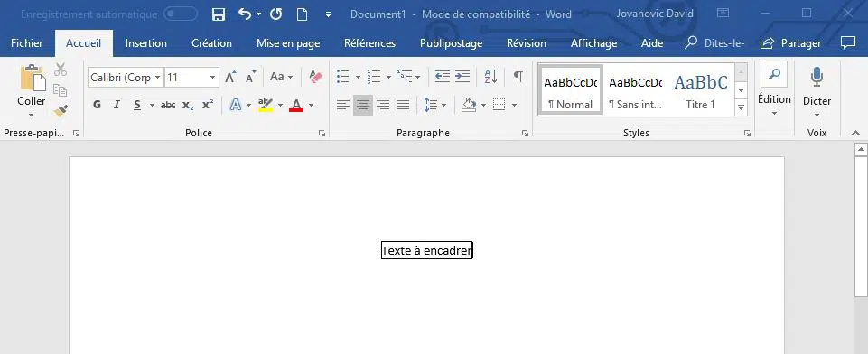
Task: Switch to the Publipostage tab
Action: (451, 43)
